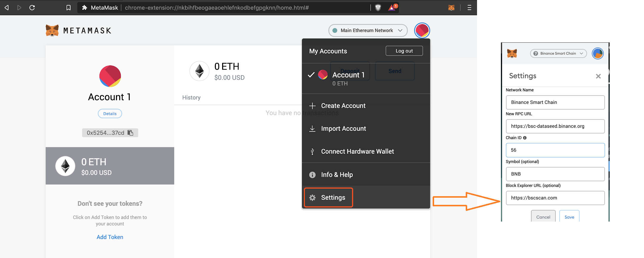Bookmark this page with the bookmark icon
This screenshot has height=258, width=644.
coord(69,7)
